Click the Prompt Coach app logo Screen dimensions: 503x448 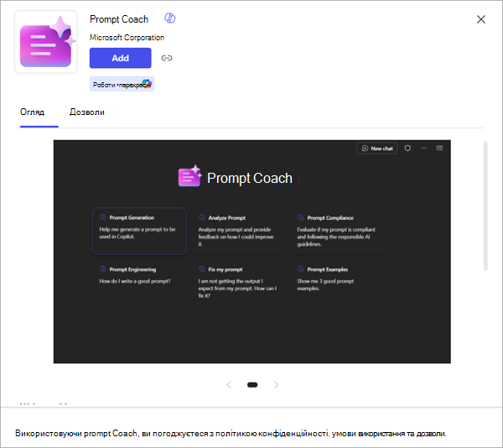pos(45,42)
